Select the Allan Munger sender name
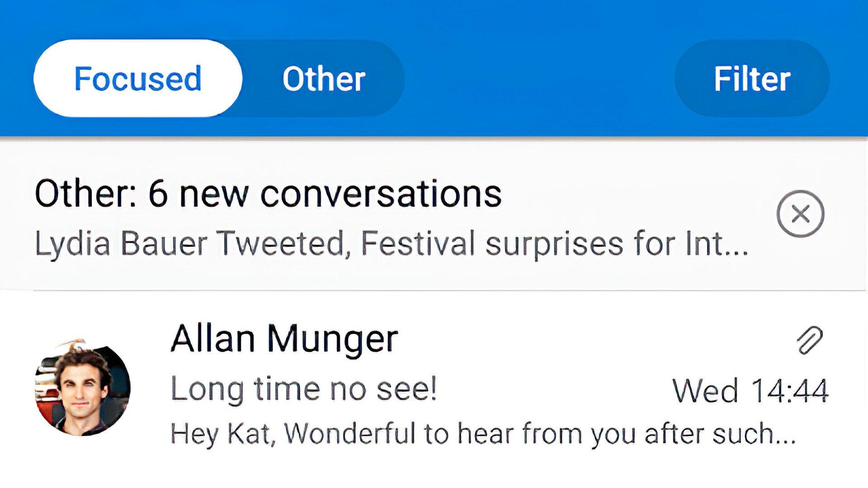The height and width of the screenshot is (488, 868). click(284, 338)
